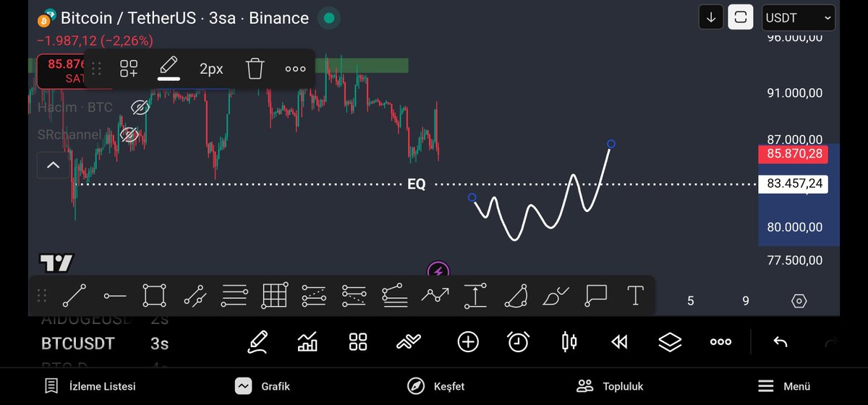Screen dimensions: 868x405
Task: Open the Menü tab
Action: (x=784, y=386)
